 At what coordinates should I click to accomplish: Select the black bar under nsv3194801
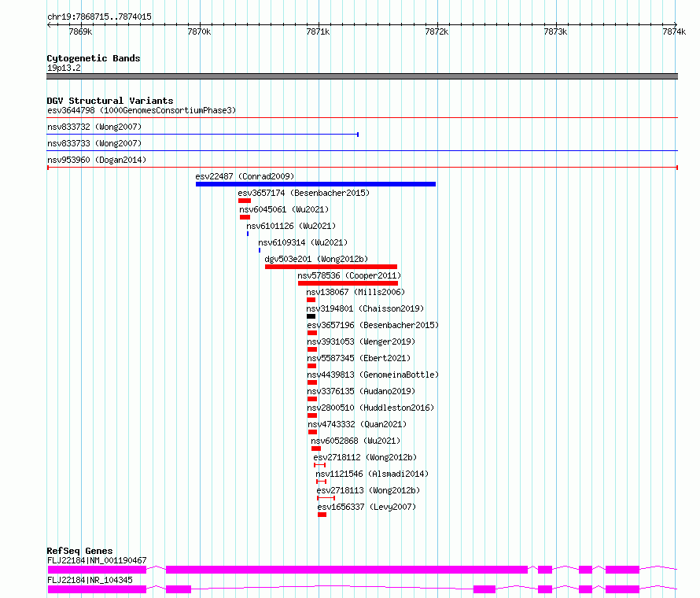click(x=311, y=316)
